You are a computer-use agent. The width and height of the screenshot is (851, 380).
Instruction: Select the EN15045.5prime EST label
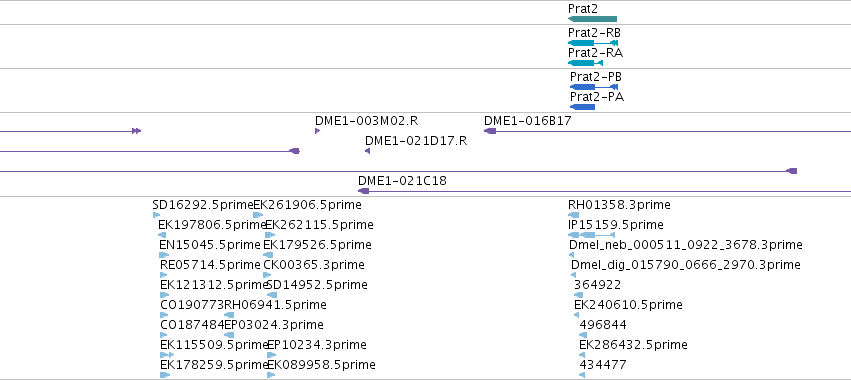210,245
